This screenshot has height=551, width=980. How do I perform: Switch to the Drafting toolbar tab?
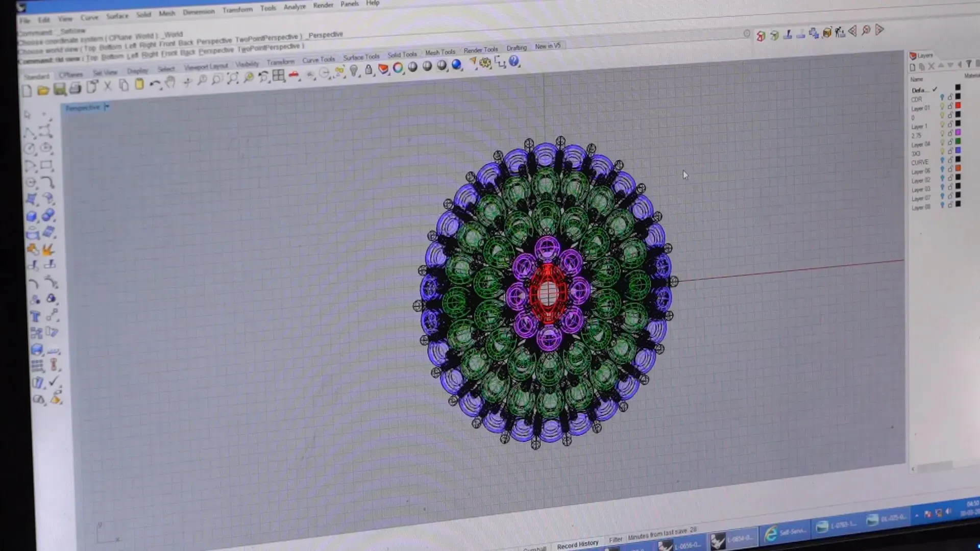pos(517,48)
